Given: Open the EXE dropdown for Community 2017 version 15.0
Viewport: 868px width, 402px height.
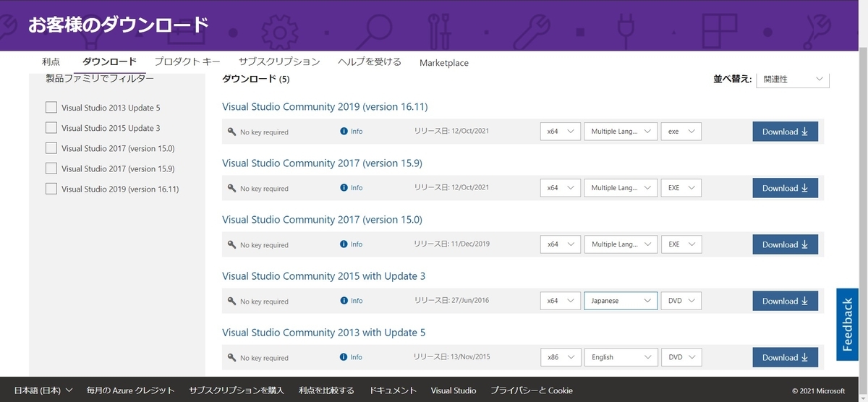Looking at the screenshot, I should pos(681,244).
